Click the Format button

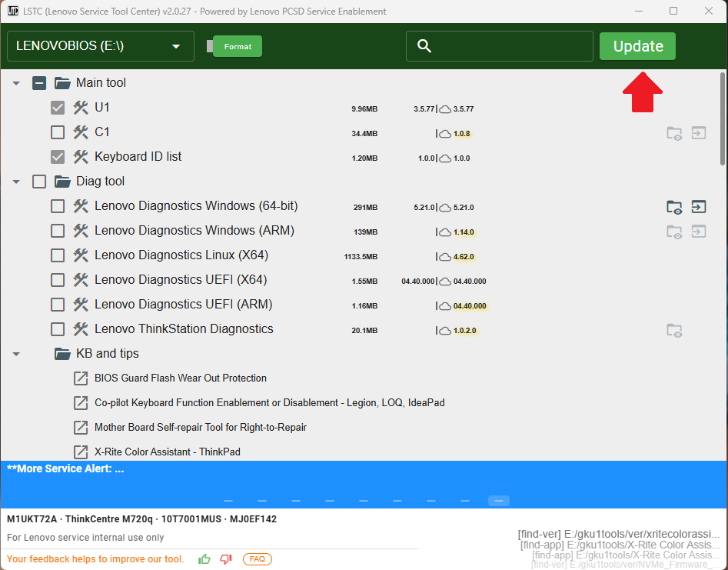click(x=238, y=46)
